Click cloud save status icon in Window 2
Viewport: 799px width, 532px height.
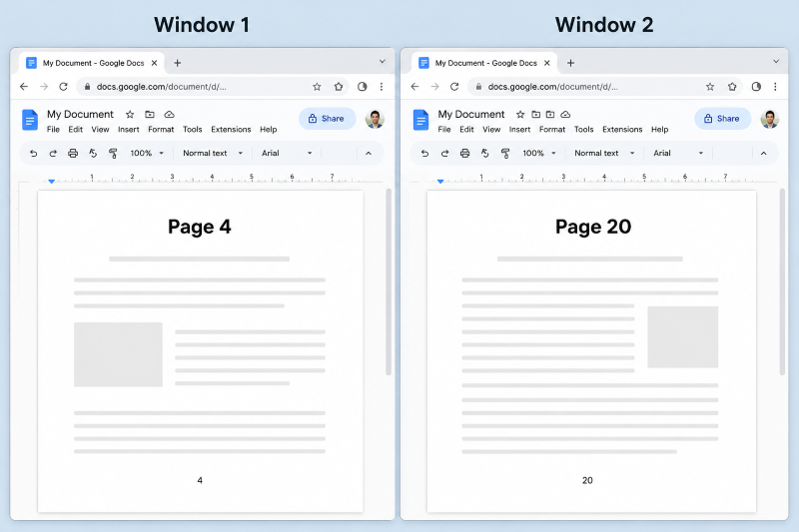(565, 115)
